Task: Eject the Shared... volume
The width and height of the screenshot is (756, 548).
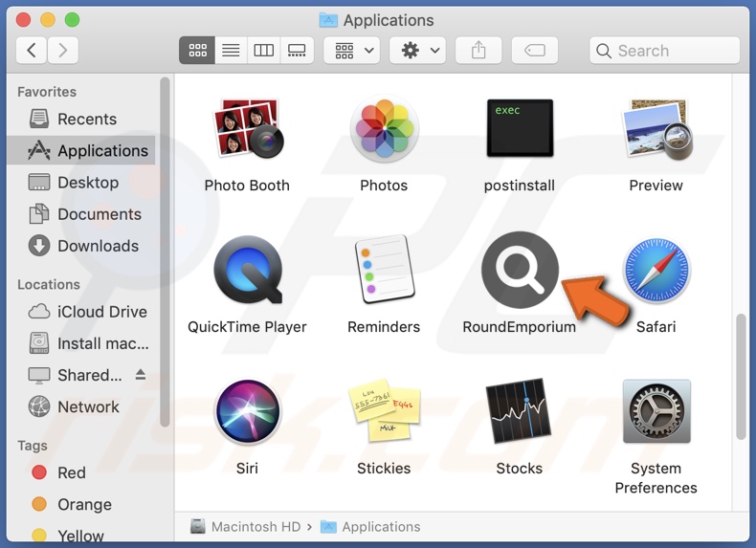Action: click(x=141, y=375)
